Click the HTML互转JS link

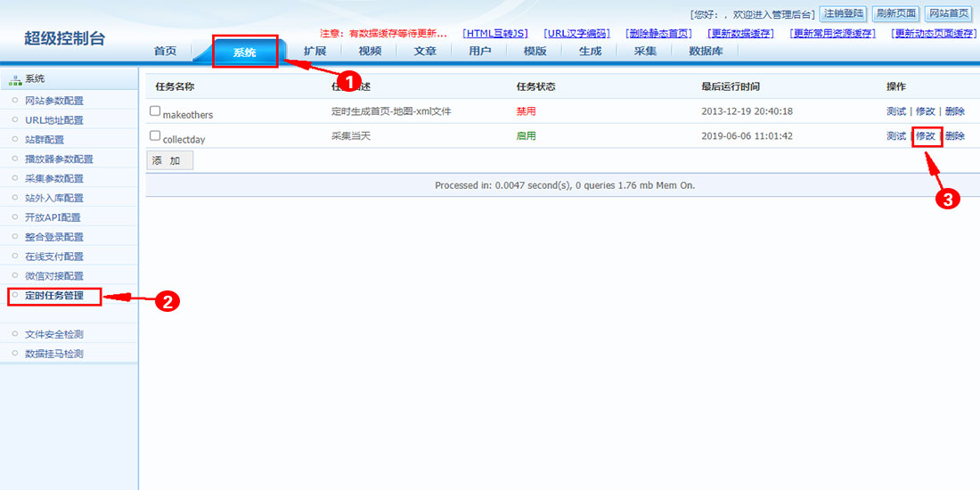click(495, 34)
